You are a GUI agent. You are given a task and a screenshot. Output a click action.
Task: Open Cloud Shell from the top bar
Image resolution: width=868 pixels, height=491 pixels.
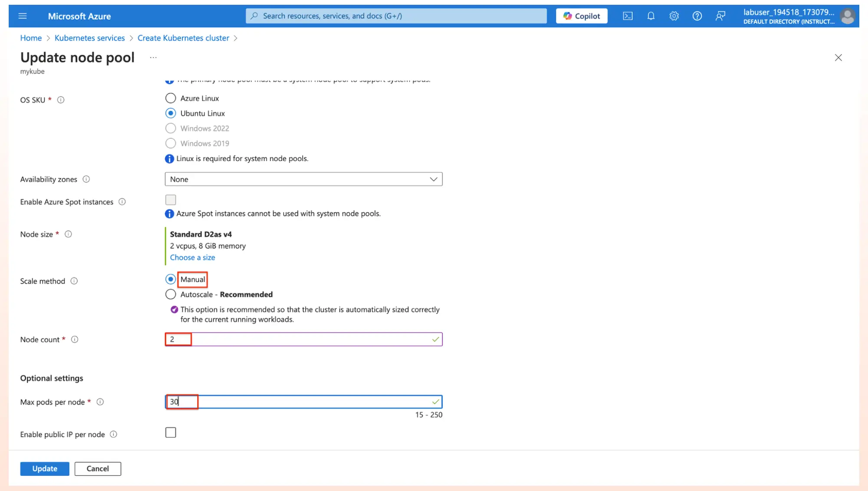coord(627,16)
